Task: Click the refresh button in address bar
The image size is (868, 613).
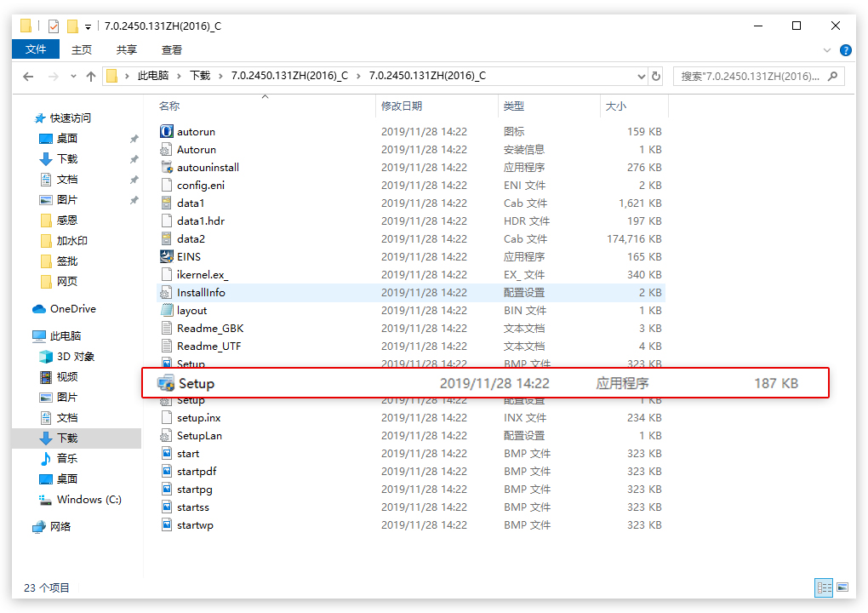Action: (x=656, y=76)
